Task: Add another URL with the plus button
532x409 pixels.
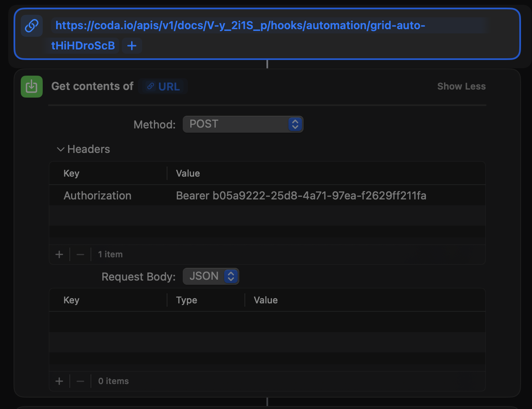Action: pos(132,46)
